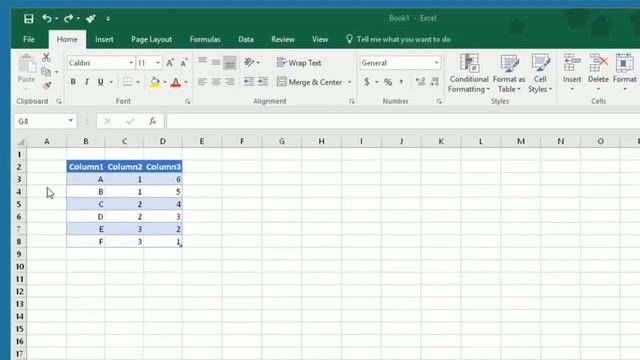Select Top Align in Alignment group
The image size is (640, 360).
click(202, 61)
